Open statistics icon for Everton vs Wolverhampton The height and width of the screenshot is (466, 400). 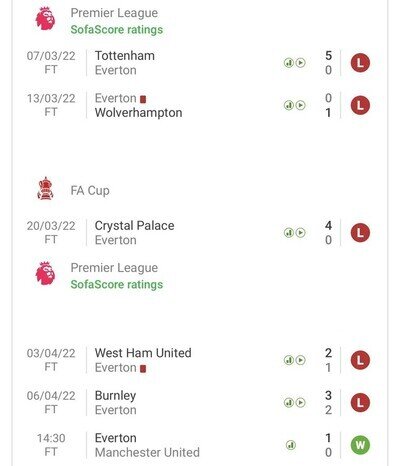(289, 105)
